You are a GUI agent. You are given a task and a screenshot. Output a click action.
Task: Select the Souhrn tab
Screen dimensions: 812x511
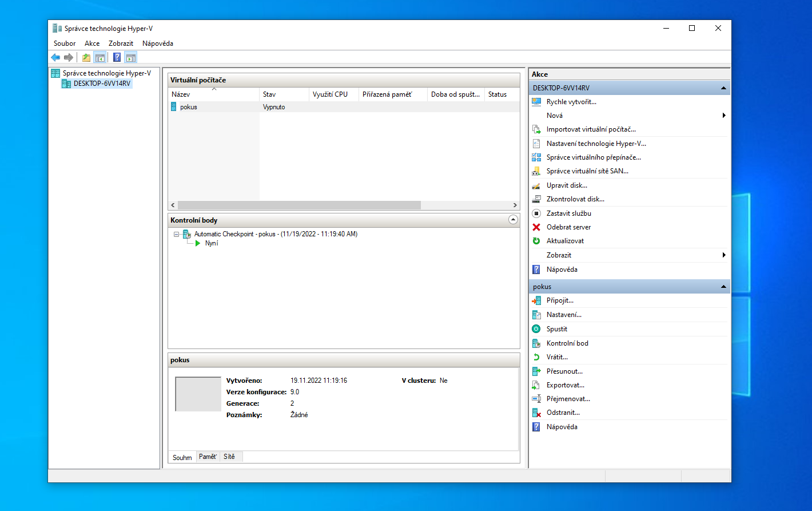tap(182, 457)
